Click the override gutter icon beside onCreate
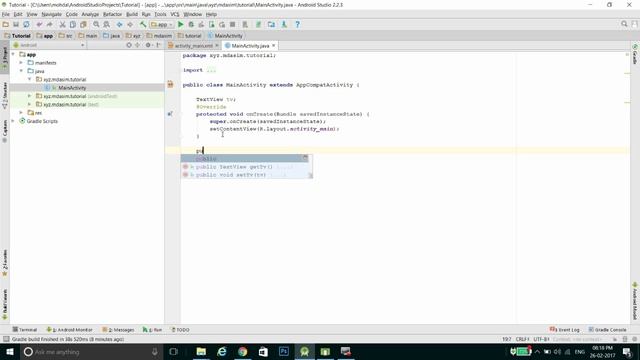The height and width of the screenshot is (360, 640). [x=170, y=114]
